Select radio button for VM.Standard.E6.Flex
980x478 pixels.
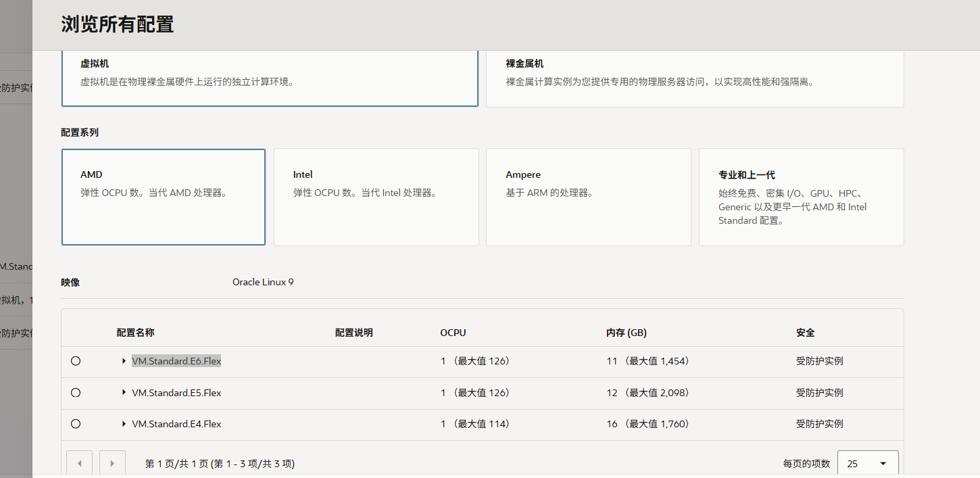[x=76, y=361]
